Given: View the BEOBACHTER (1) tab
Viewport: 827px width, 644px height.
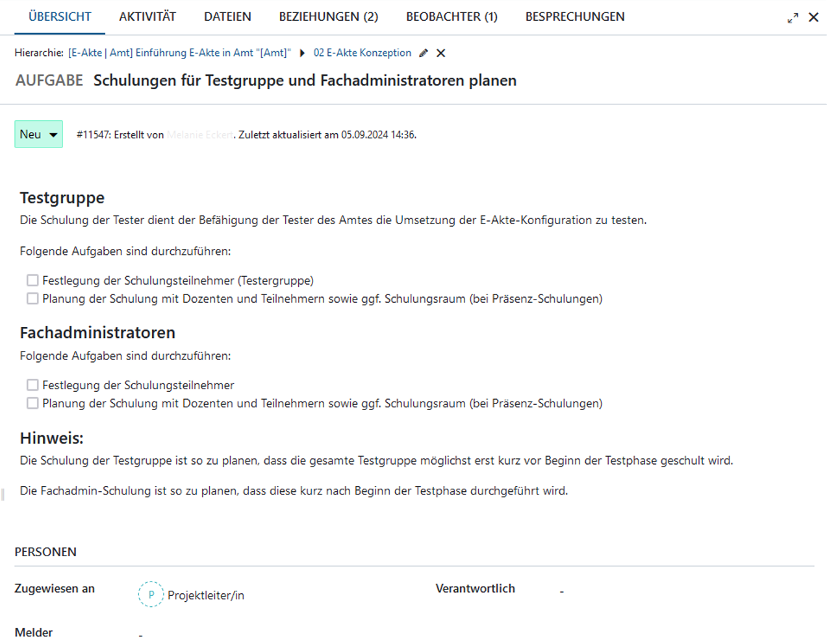Looking at the screenshot, I should (451, 16).
